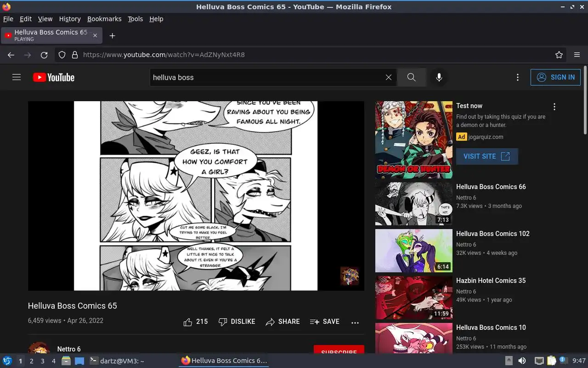Close the Helluva Boss Comics 65 tab
The height and width of the screenshot is (368, 588).
(95, 35)
